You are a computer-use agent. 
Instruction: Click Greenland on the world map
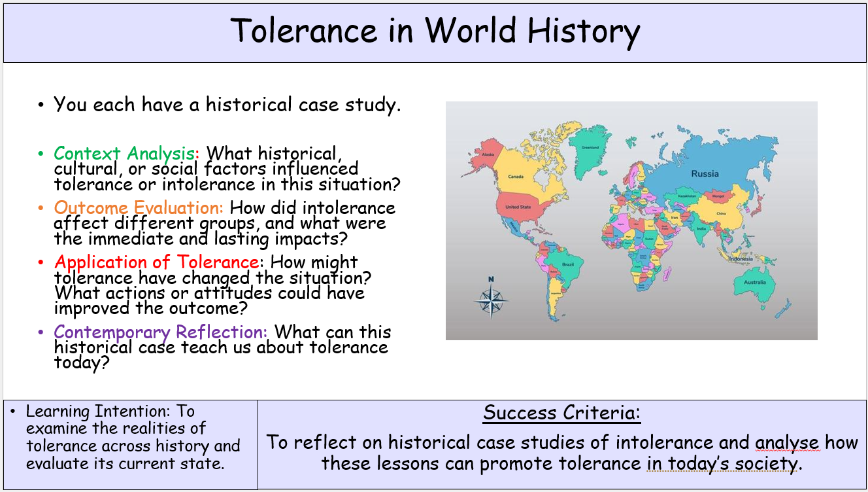pyautogui.click(x=589, y=147)
